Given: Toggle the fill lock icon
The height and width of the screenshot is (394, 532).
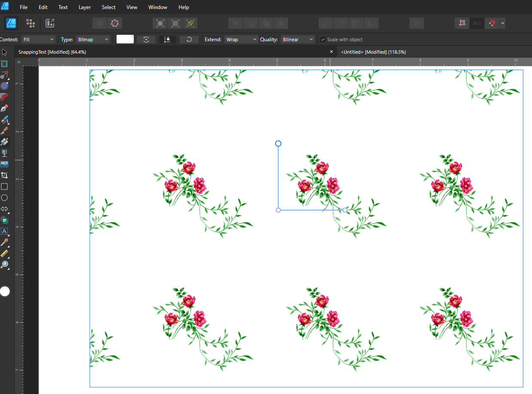Looking at the screenshot, I should 167,39.
